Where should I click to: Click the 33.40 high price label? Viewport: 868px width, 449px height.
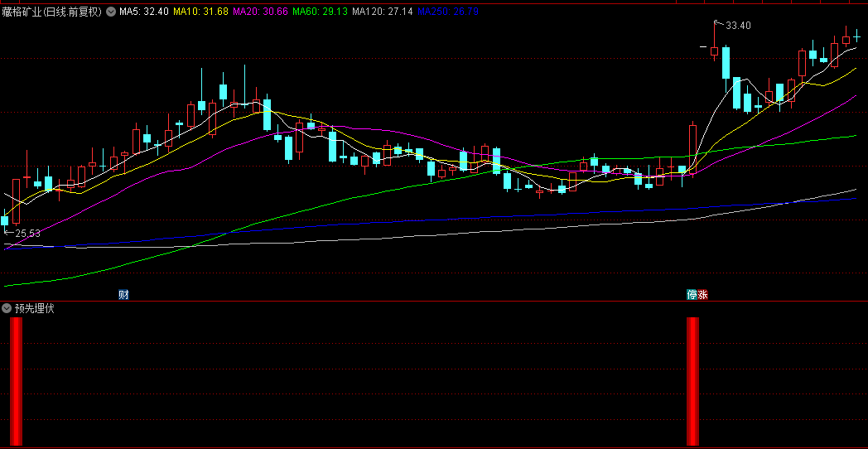tap(738, 26)
